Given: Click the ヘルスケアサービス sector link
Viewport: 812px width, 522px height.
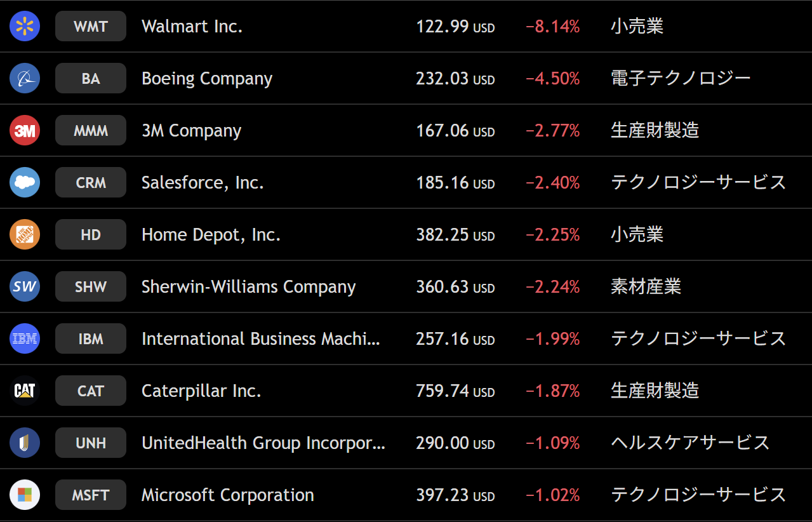Looking at the screenshot, I should (690, 443).
